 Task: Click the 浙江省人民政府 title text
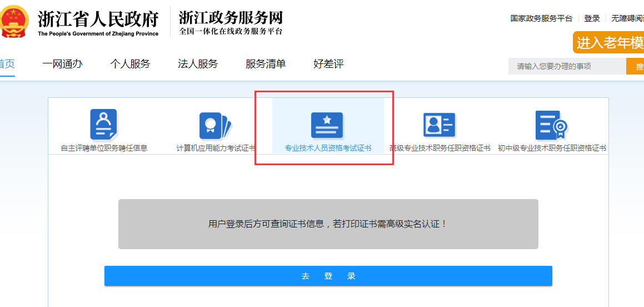click(98, 18)
